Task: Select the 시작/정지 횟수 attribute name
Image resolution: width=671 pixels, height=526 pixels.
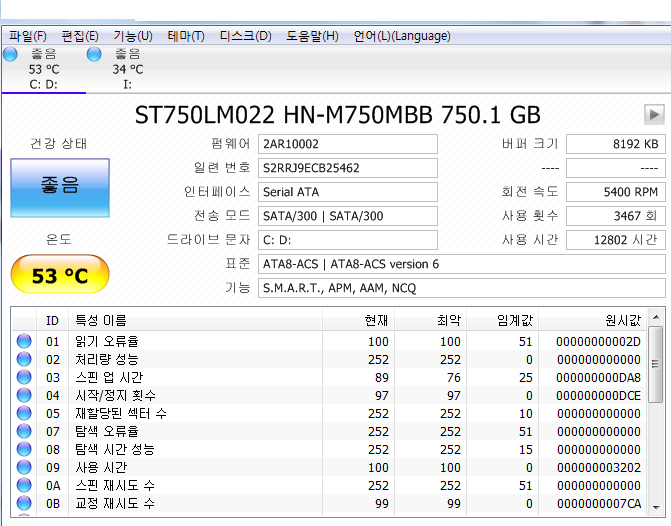Action: coord(116,395)
